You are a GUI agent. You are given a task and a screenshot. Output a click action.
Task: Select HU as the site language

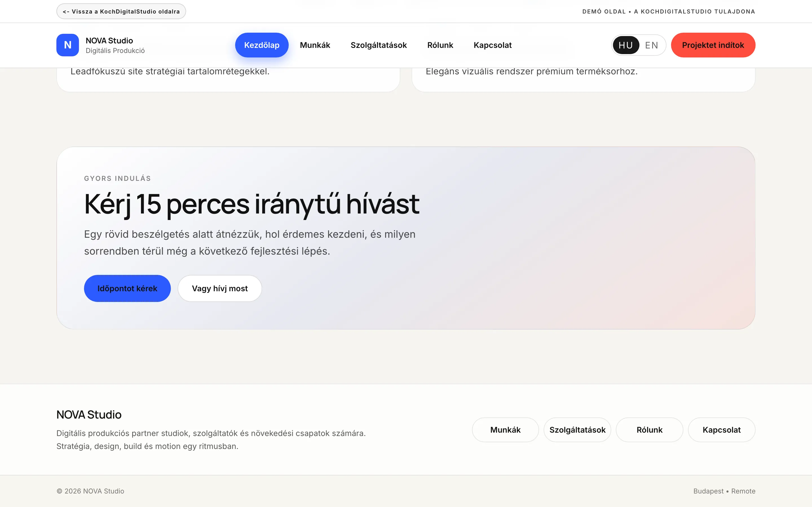pos(626,45)
